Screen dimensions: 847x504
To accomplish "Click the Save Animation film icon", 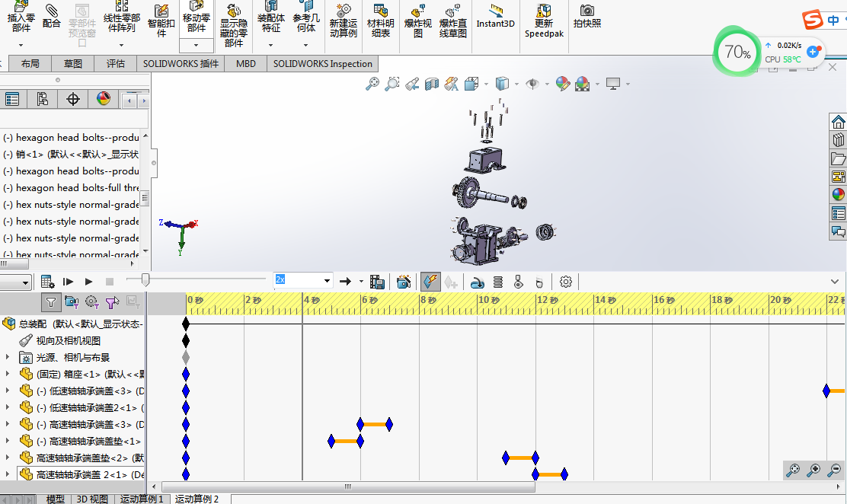I will tap(377, 282).
